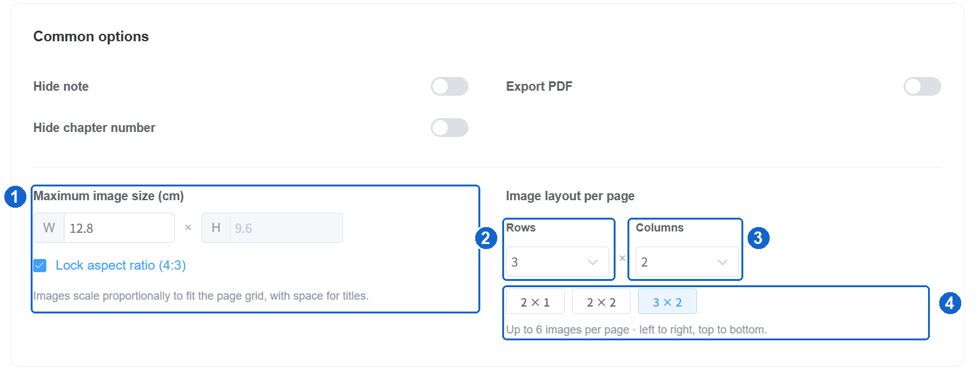The image size is (980, 371).
Task: Click the Lock aspect ratio (4:3) label
Action: pos(121,265)
